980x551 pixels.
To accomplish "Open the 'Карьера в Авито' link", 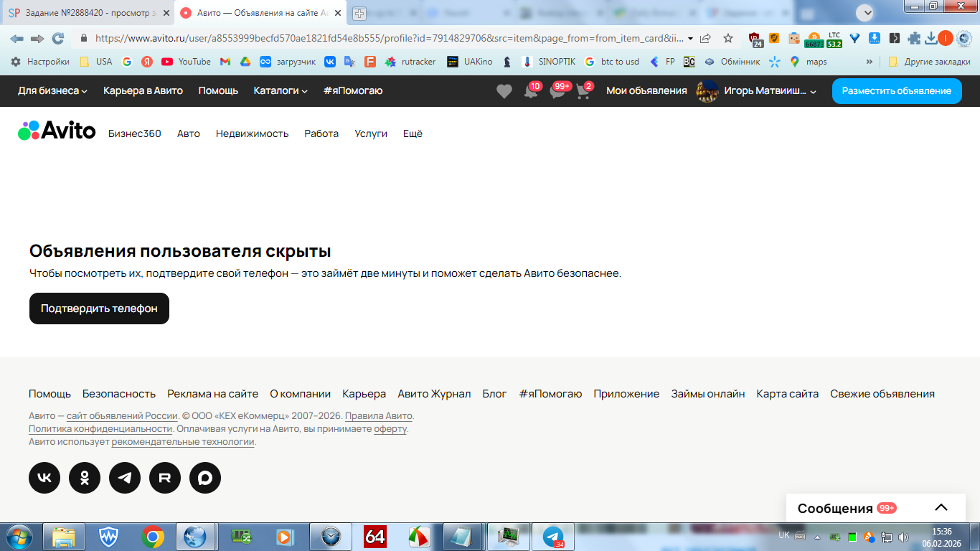I will click(143, 91).
